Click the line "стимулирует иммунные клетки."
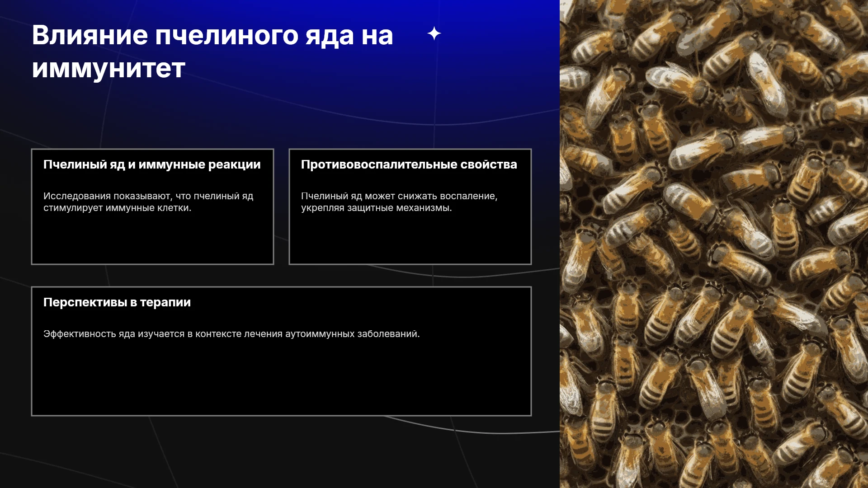This screenshot has width=868, height=488. click(x=118, y=208)
